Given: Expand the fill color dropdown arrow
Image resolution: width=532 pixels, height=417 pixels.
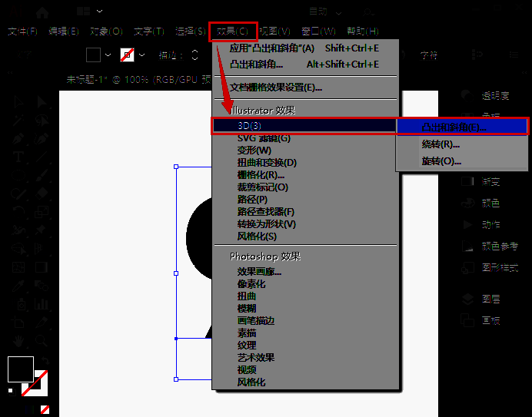Looking at the screenshot, I should [x=108, y=55].
